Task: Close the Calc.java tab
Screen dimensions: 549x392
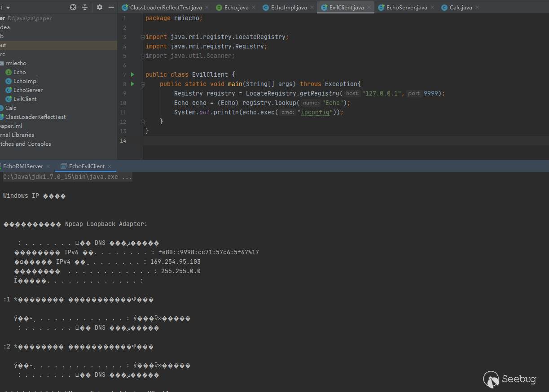Action: (x=477, y=8)
